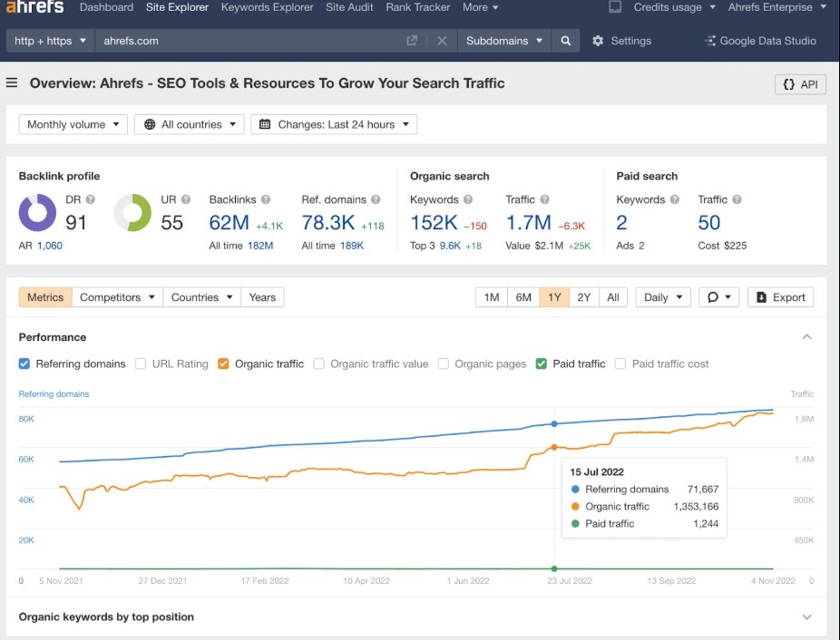The height and width of the screenshot is (640, 840).
Task: Switch to the Keywords Explorer menu
Action: (267, 7)
